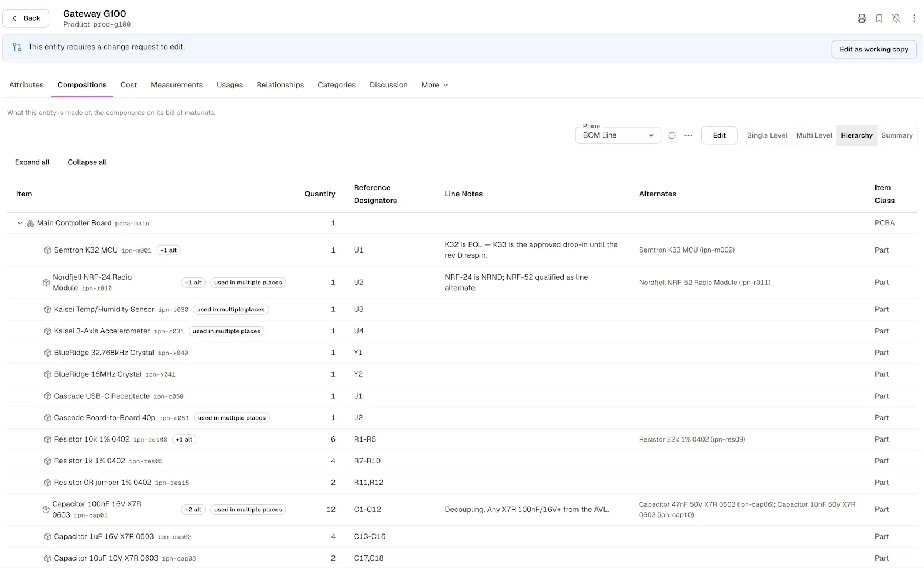This screenshot has width=924, height=575.
Task: Expand all hierarchy rows
Action: pos(32,162)
